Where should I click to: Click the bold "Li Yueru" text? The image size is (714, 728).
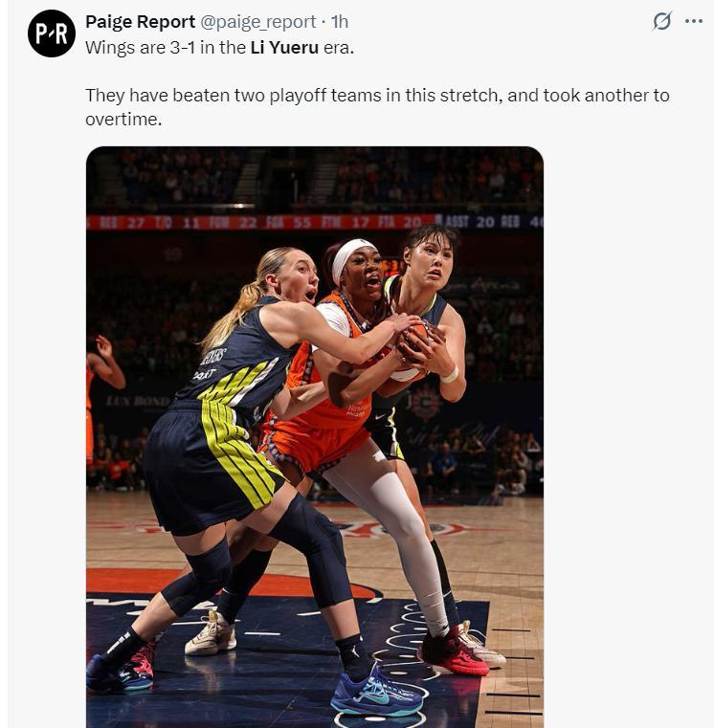point(284,48)
